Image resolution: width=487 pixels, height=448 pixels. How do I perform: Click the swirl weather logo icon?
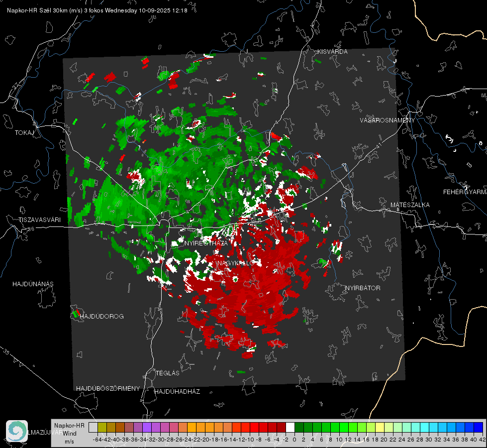point(17,431)
